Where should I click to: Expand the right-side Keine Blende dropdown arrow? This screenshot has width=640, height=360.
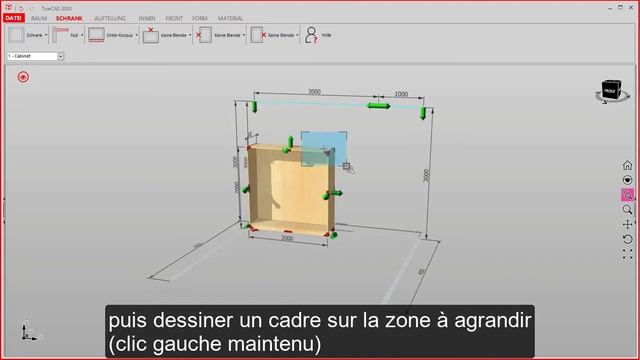click(297, 35)
